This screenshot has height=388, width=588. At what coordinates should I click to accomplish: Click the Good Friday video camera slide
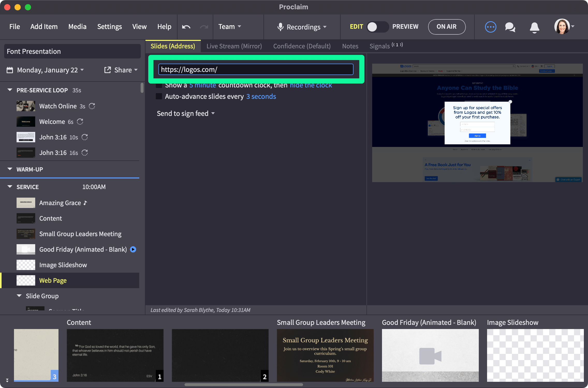point(430,355)
